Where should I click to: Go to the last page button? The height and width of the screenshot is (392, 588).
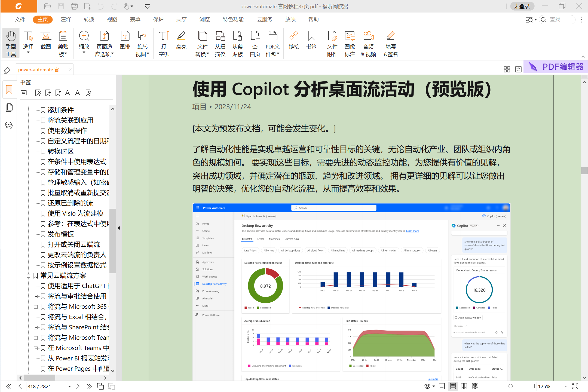coord(89,386)
